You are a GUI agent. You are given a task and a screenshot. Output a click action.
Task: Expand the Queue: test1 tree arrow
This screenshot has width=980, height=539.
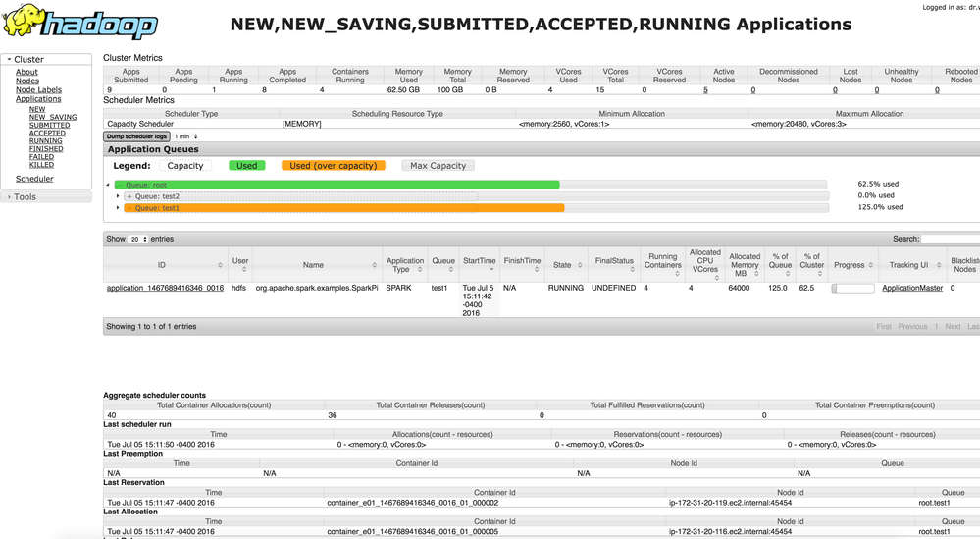point(118,207)
